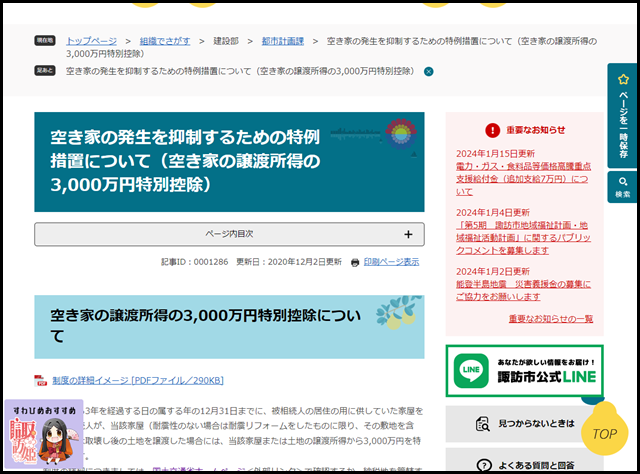Screen dimensions: 640x474
Task: Open the 制度の詳細イメージ PDF link
Action: click(x=138, y=381)
